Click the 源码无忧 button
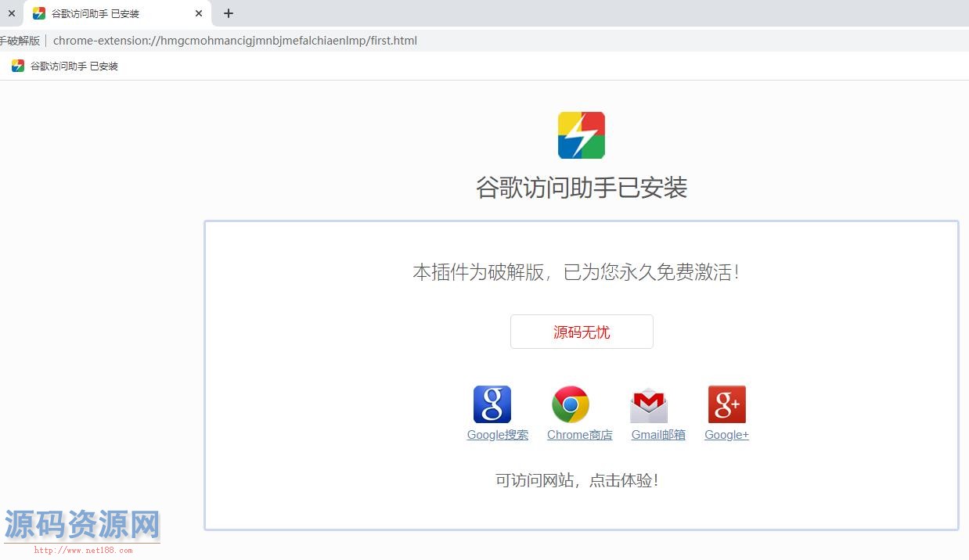Screen dimensions: 969x560 (x=582, y=332)
